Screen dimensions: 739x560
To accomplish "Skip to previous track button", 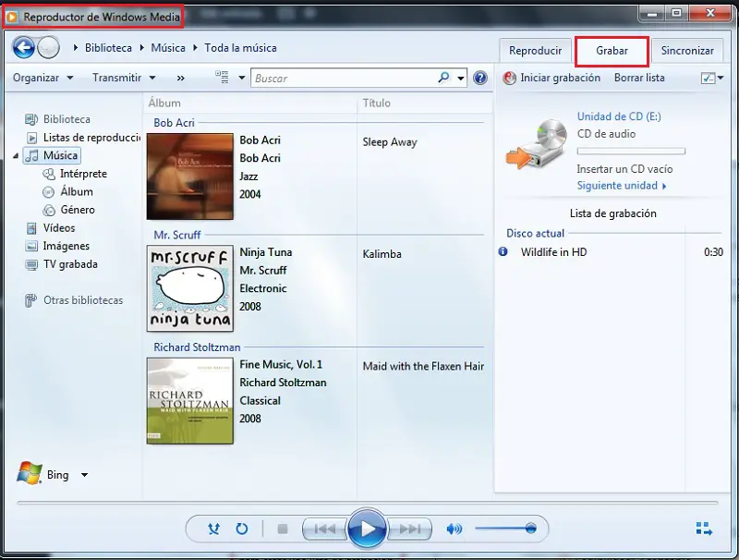I will point(324,530).
